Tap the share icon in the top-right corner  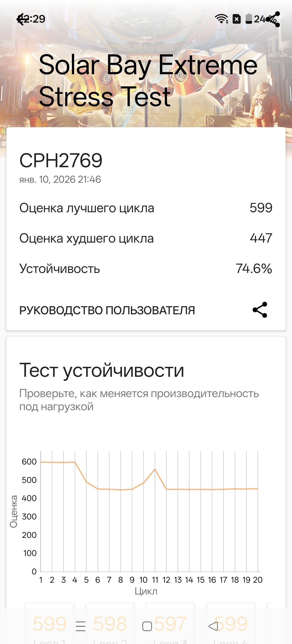click(x=273, y=19)
